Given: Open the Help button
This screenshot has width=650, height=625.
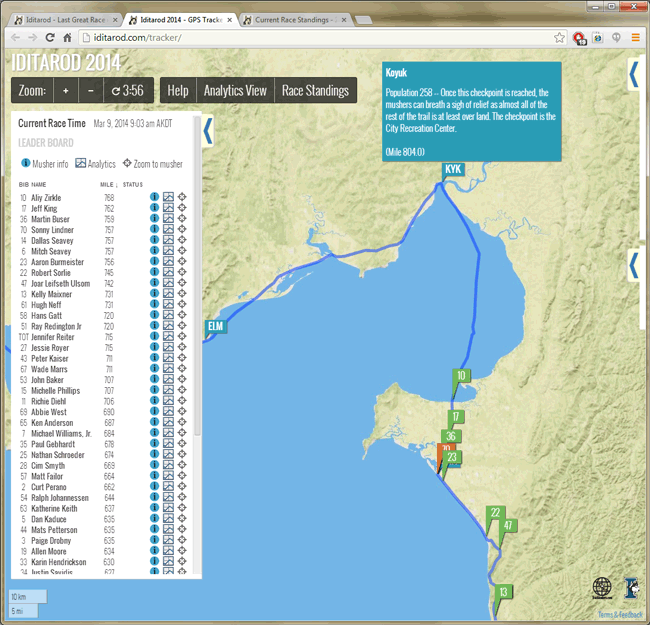Looking at the screenshot, I should (178, 90).
